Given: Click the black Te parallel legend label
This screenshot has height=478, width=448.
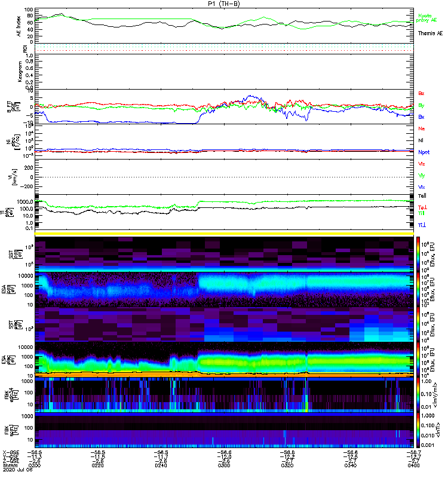Looking at the screenshot, I should click(x=422, y=196).
